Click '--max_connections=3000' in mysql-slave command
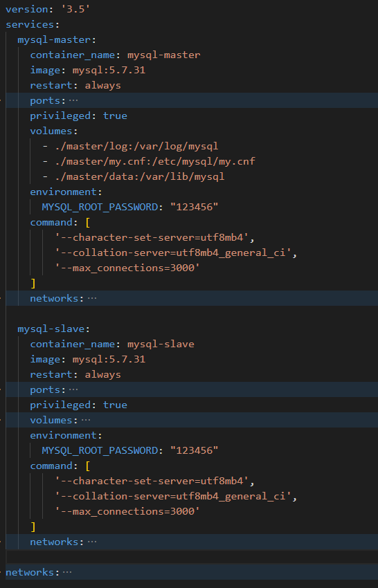378x588 pixels. (127, 511)
